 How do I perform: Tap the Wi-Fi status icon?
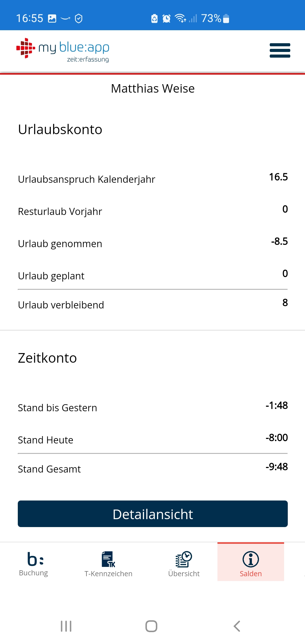[180, 18]
